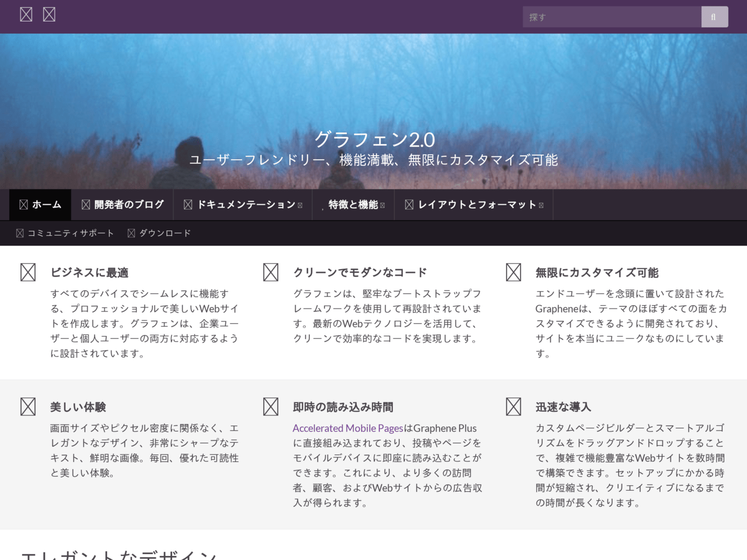747x560 pixels.
Task: Click the 迅速な導入 heading
Action: pyautogui.click(x=564, y=407)
